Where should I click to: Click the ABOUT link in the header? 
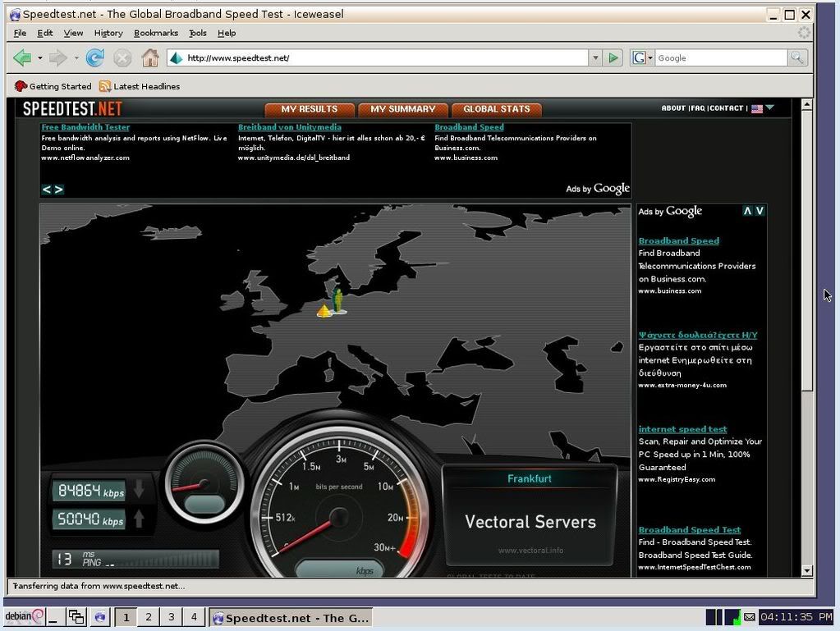click(673, 108)
